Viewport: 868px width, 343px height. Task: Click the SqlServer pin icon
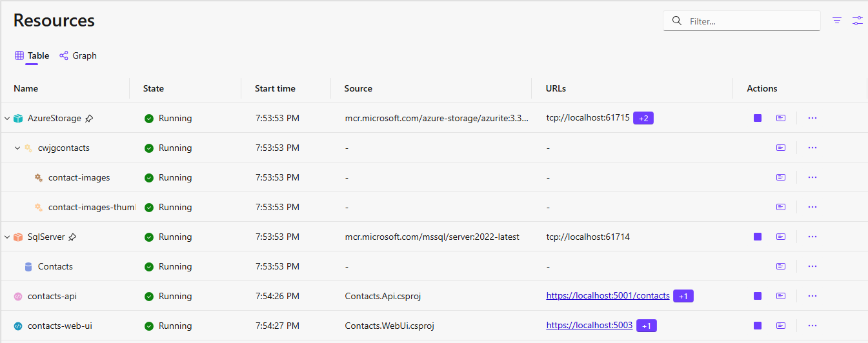pos(72,237)
